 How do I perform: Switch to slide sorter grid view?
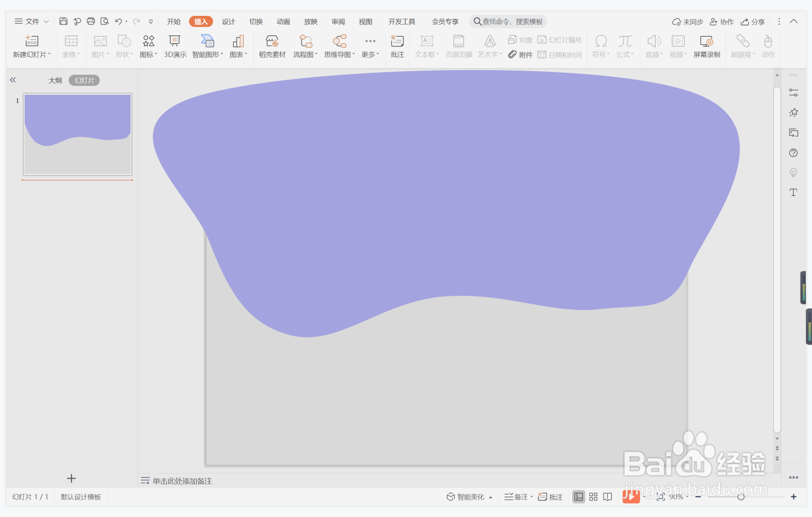593,497
